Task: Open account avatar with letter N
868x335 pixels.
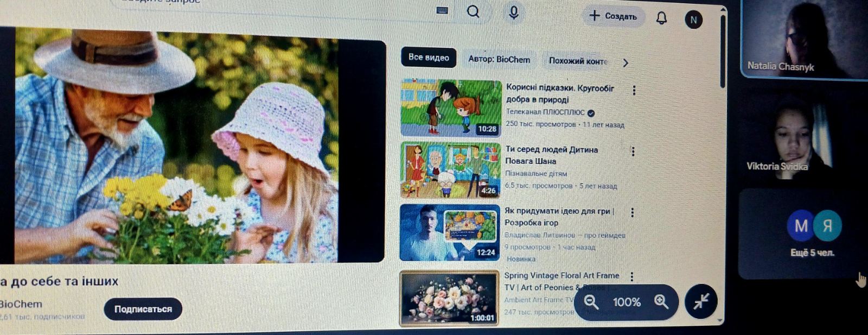Action: [693, 20]
